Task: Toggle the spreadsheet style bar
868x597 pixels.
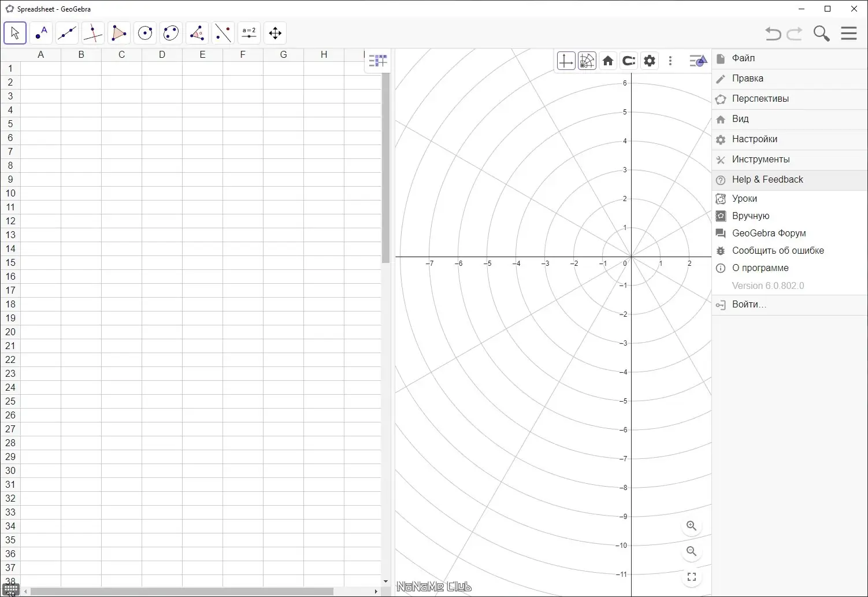Action: (378, 61)
